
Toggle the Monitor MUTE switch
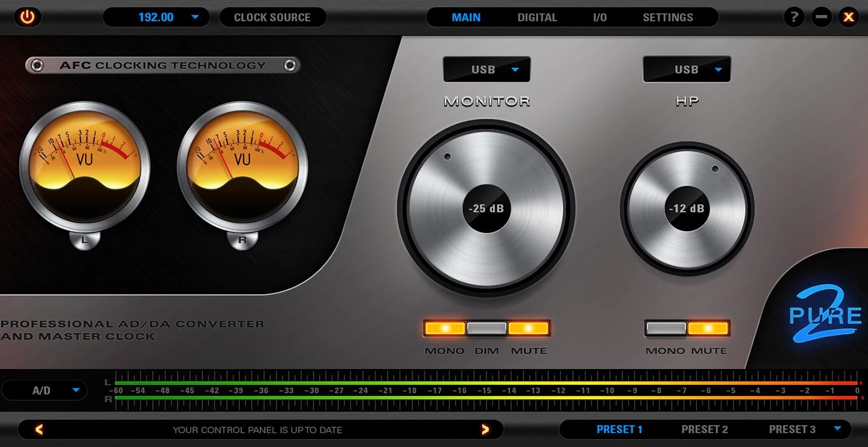tap(529, 328)
